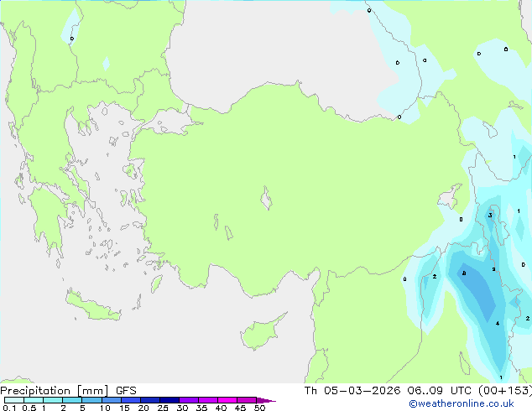Click the 'GFS' model label

126,391
